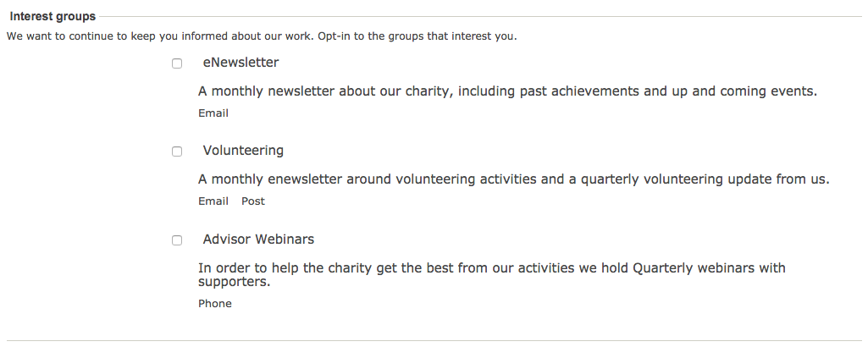Click the Phone channel under Advisor Webinars
This screenshot has width=868, height=347.
click(x=215, y=303)
